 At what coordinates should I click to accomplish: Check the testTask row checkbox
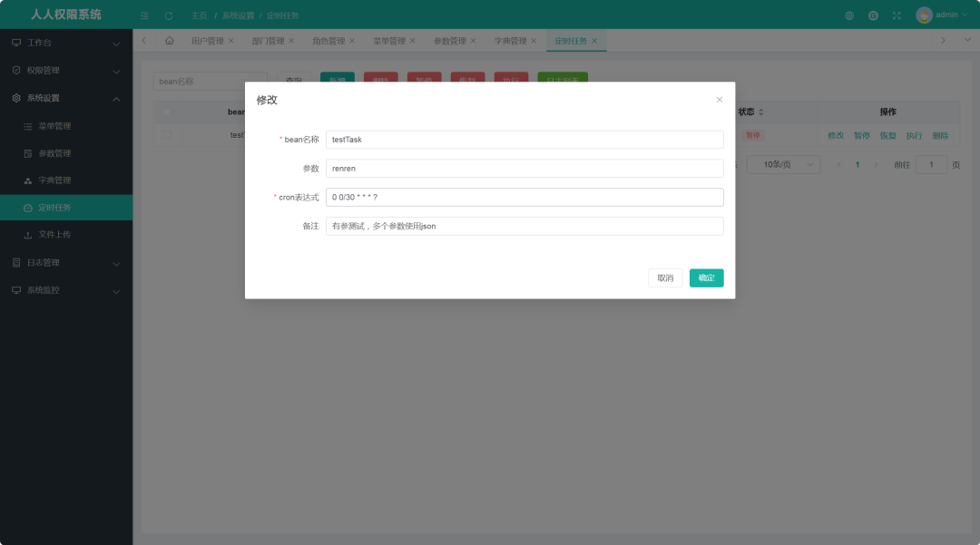click(167, 135)
